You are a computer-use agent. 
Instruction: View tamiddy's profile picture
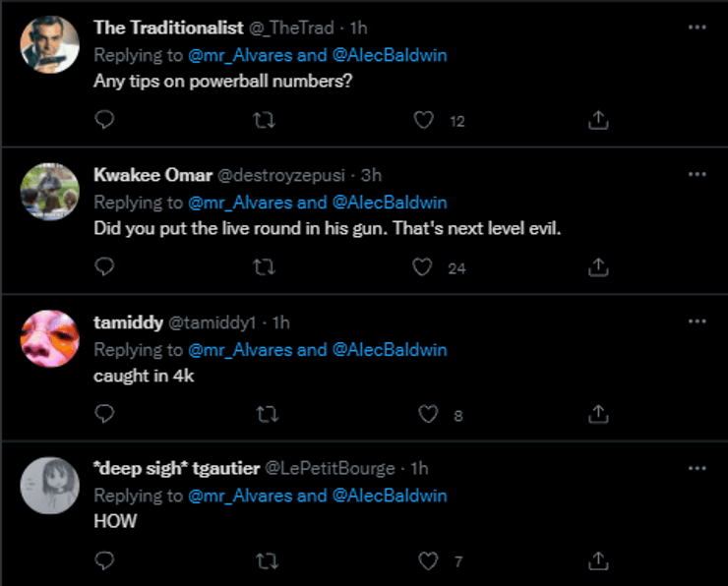pyautogui.click(x=49, y=339)
